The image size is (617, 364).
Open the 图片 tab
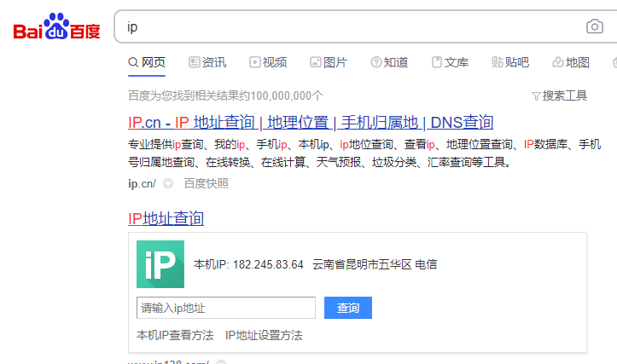click(329, 62)
